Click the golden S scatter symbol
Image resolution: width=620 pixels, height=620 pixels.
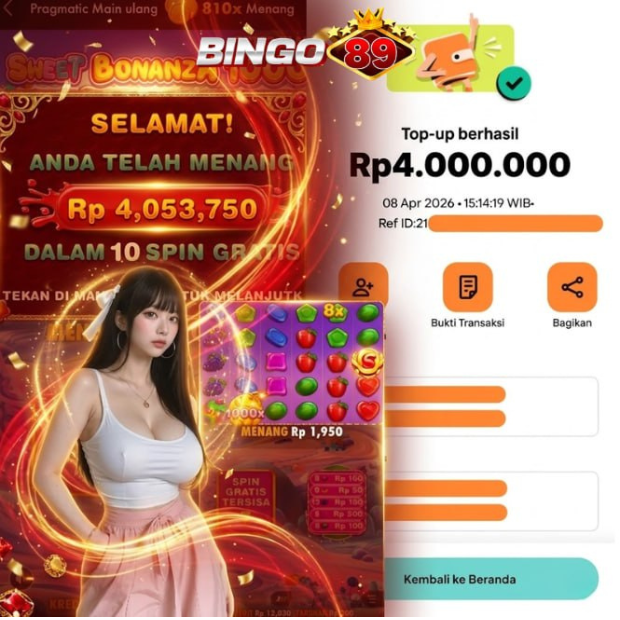(368, 361)
